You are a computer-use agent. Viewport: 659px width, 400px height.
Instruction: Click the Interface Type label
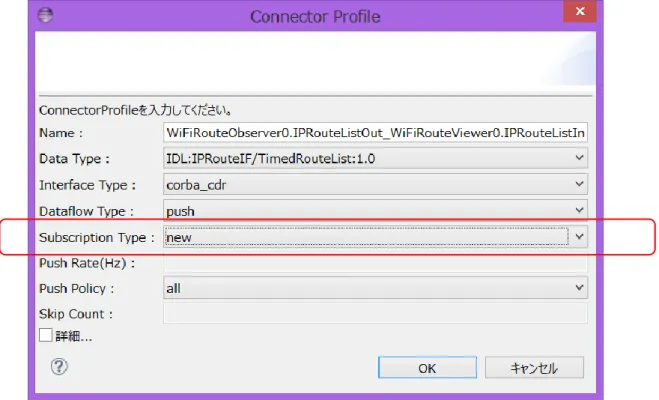87,185
